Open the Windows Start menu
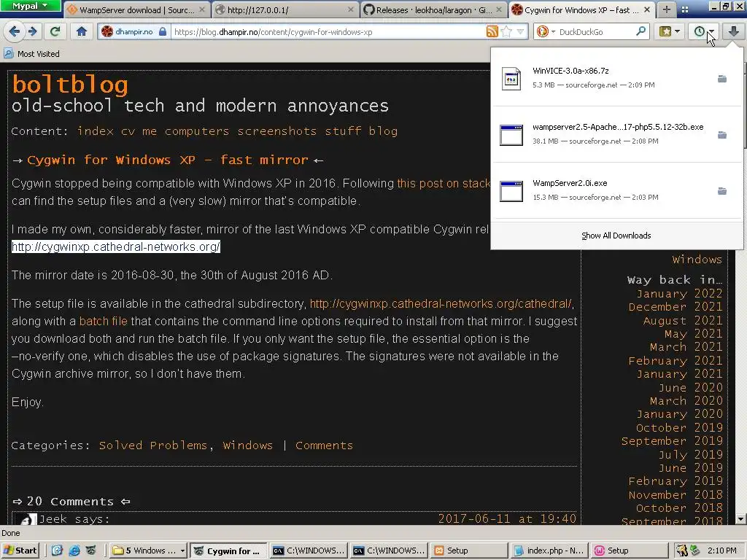 [20, 551]
